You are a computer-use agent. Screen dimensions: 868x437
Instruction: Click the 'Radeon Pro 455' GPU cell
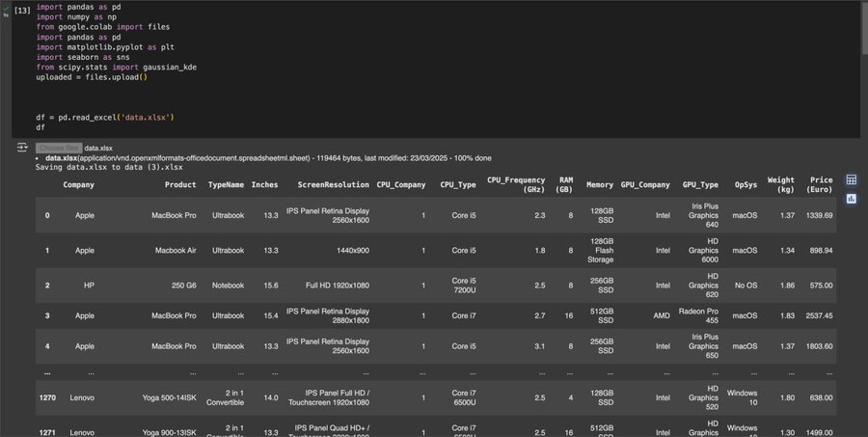698,315
